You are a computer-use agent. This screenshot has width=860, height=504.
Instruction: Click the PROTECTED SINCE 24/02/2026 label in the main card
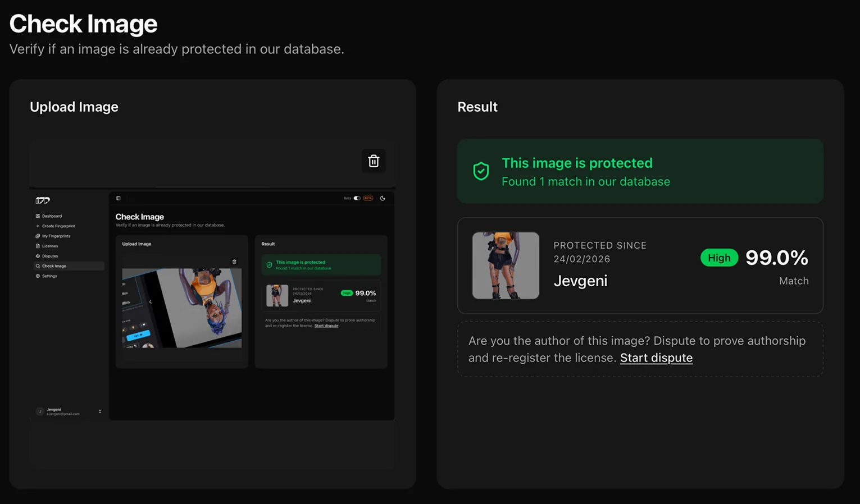point(600,252)
